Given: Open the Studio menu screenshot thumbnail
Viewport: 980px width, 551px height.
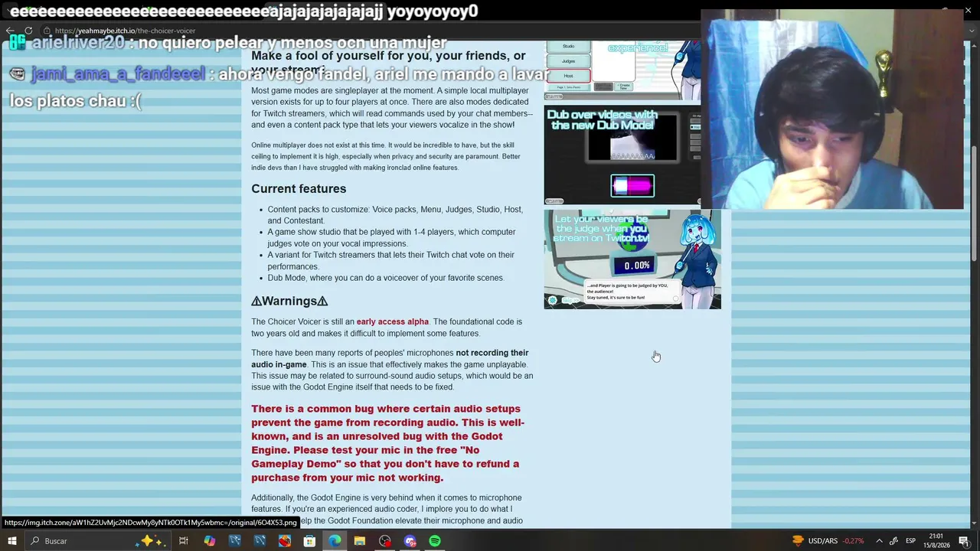Looking at the screenshot, I should tap(622, 70).
